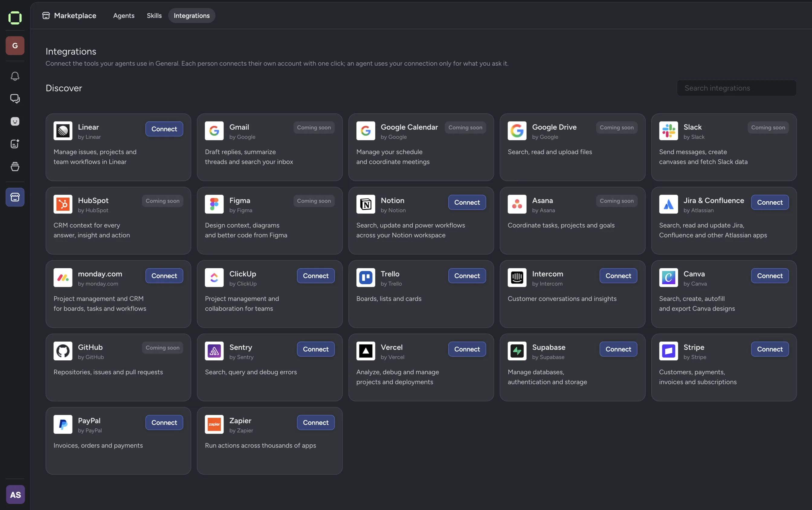Connect the Sentry integration
Screen dimensions: 812x510
tap(315, 349)
